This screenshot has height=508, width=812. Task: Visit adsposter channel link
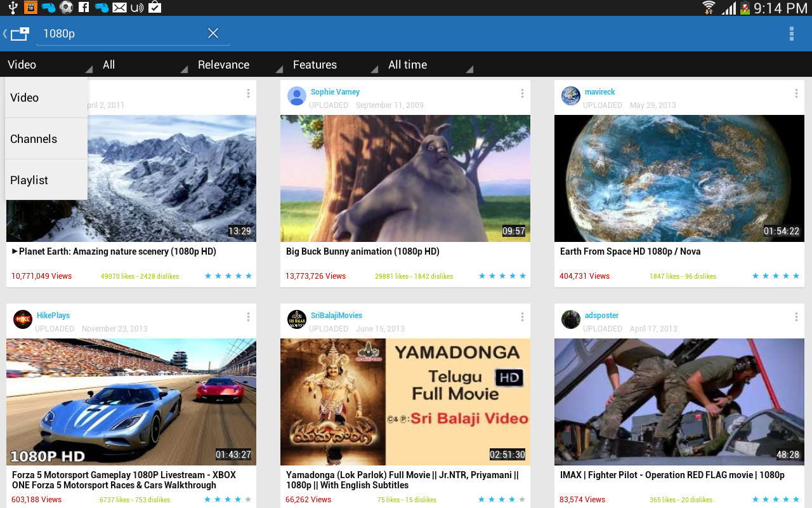point(601,316)
